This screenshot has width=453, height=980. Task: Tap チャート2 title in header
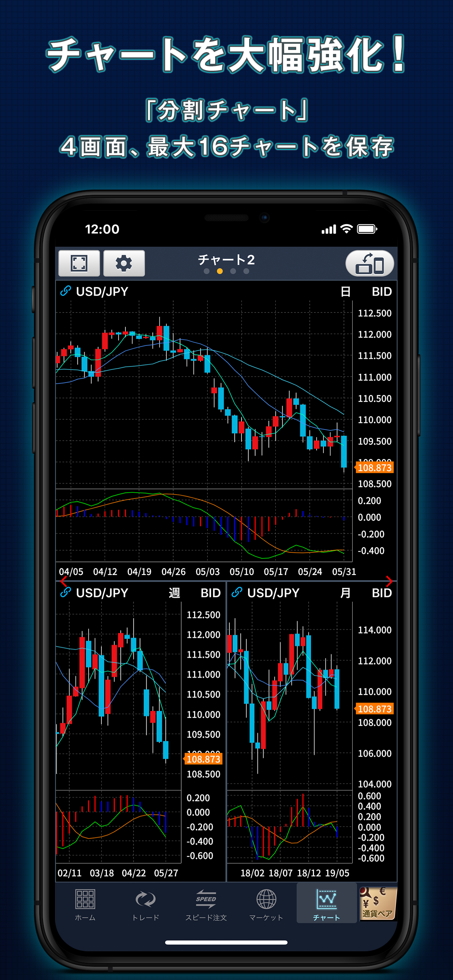[x=226, y=260]
